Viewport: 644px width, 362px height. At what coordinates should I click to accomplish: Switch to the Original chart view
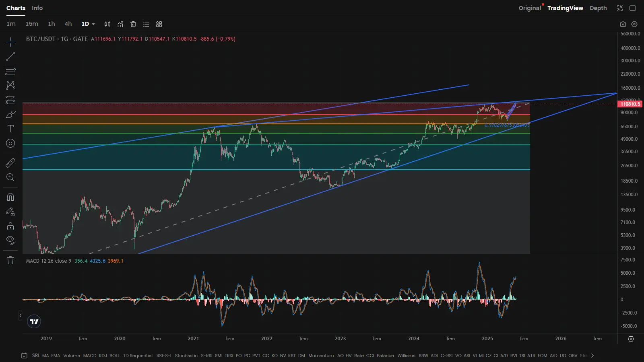pos(530,8)
